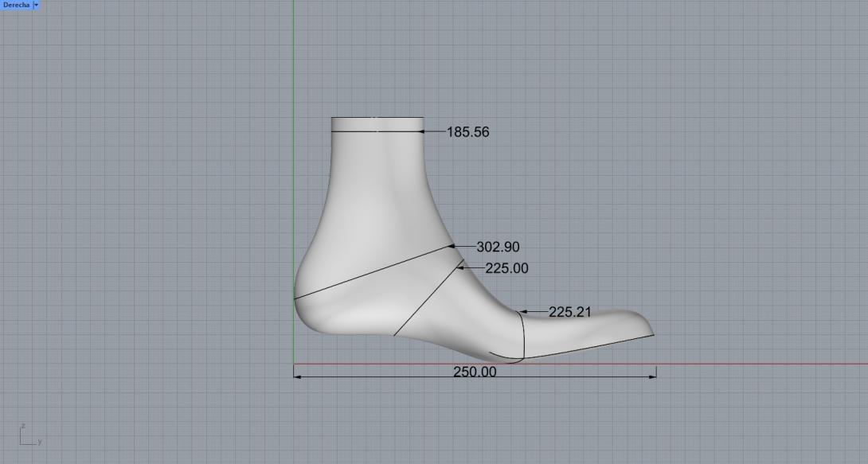
Task: Click the 225.00 measurement label
Action: click(506, 269)
